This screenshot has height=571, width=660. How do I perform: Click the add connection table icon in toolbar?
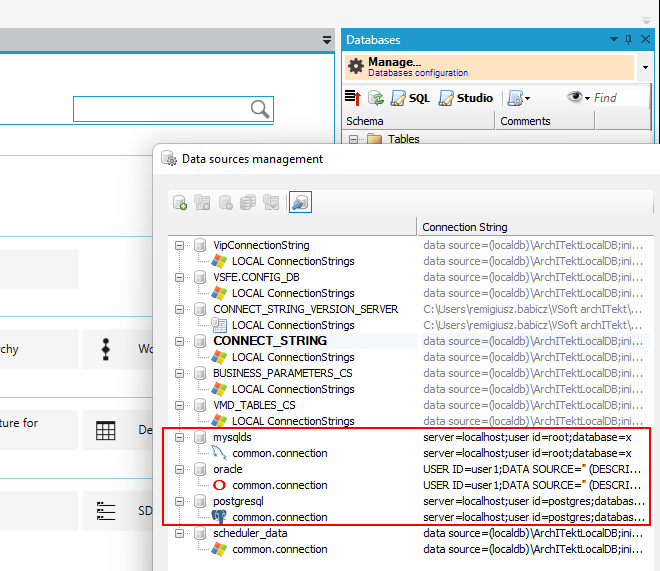coord(202,202)
